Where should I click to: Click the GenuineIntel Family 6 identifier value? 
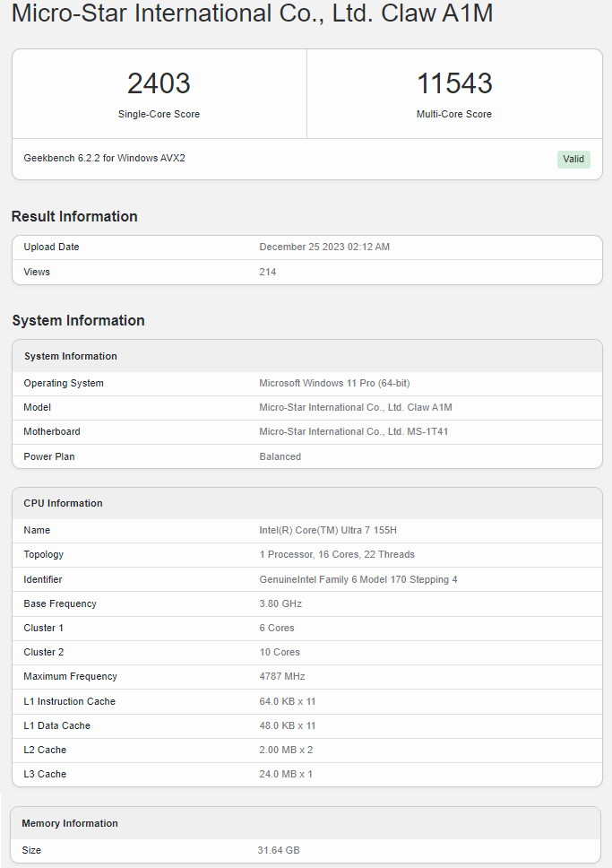(x=358, y=580)
